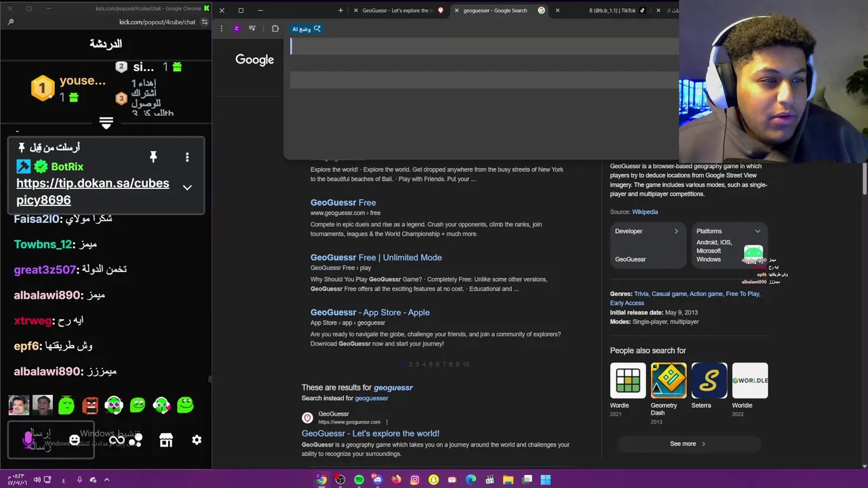Select the Seterra thumbnail
The image size is (868, 488).
pyautogui.click(x=709, y=380)
